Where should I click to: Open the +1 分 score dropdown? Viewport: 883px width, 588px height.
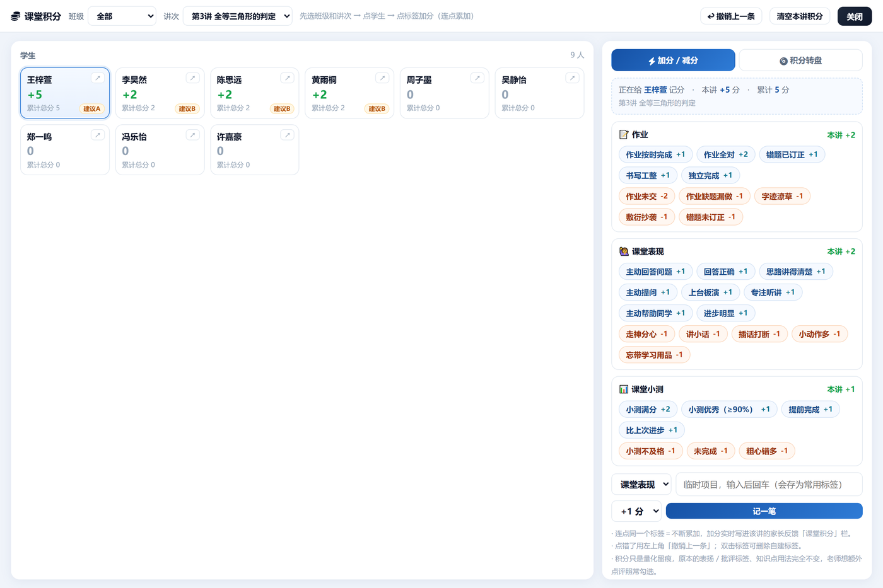coord(636,511)
